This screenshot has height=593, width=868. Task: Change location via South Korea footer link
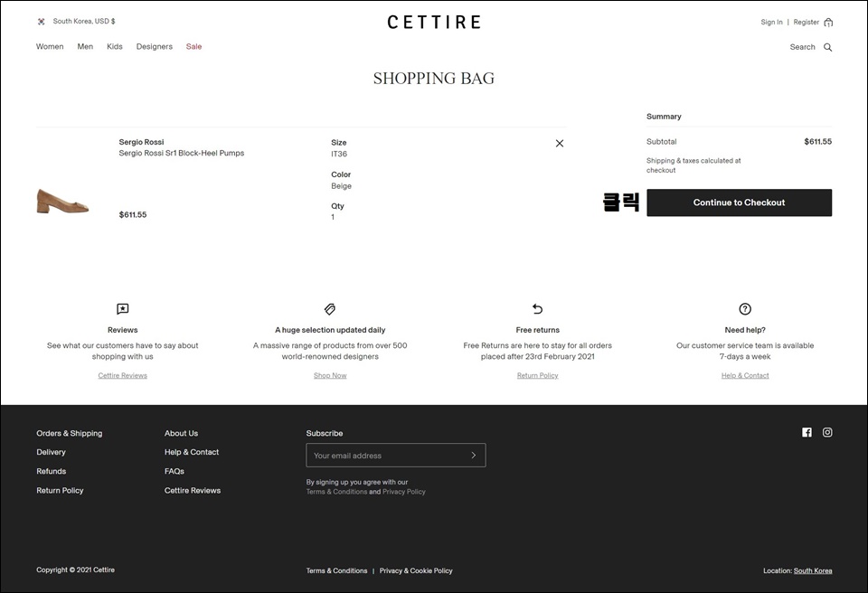tap(813, 570)
